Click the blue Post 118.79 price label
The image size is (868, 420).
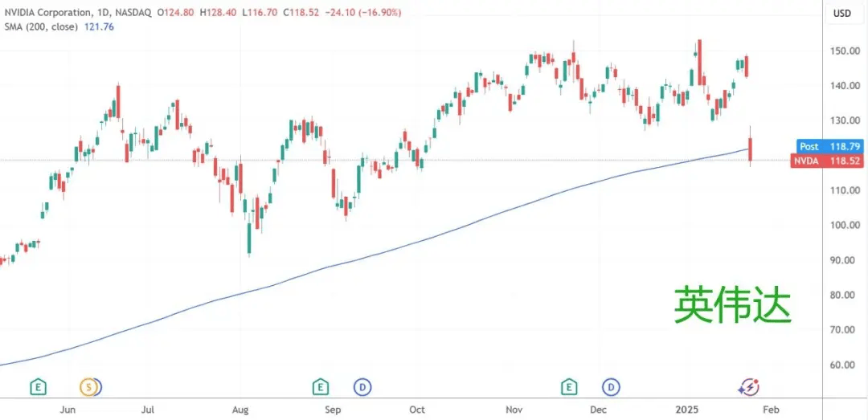click(x=830, y=147)
